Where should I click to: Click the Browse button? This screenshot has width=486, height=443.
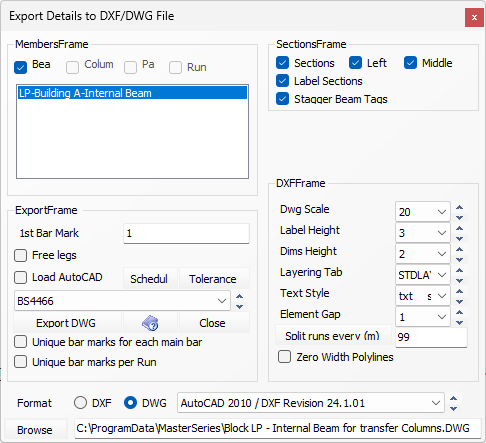(x=35, y=430)
